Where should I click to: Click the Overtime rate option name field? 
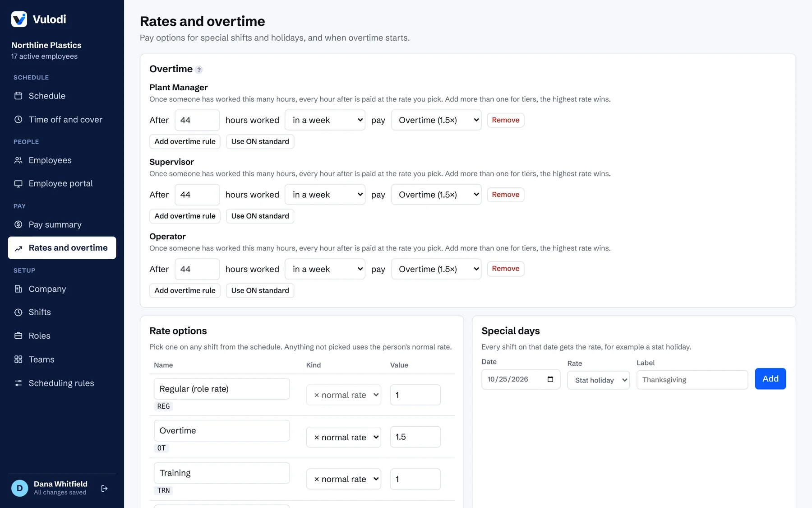point(222,431)
